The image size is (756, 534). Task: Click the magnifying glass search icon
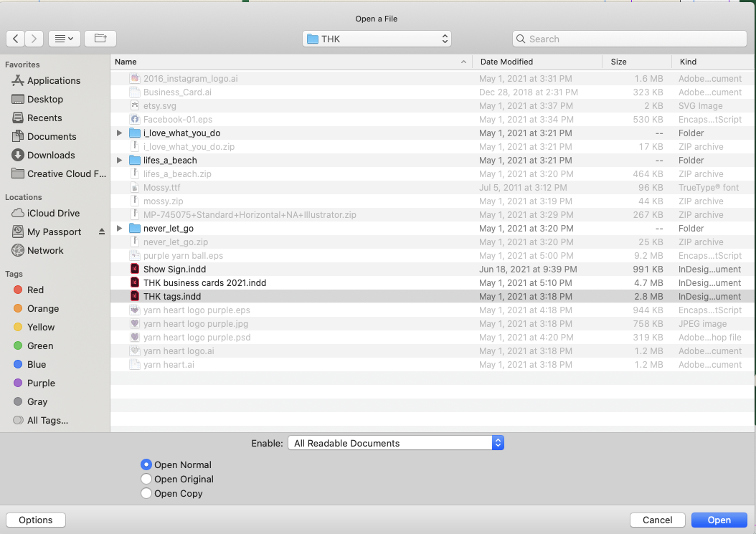click(x=521, y=39)
